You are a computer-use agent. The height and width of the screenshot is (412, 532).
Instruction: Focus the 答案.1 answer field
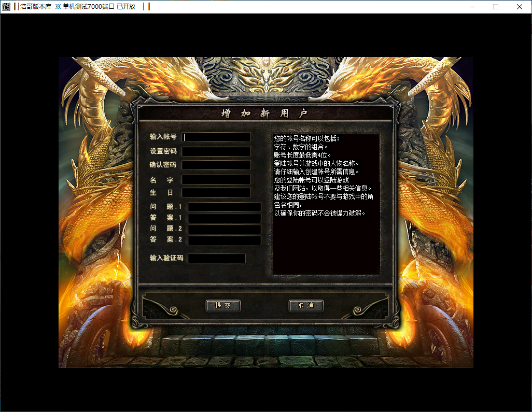point(225,218)
